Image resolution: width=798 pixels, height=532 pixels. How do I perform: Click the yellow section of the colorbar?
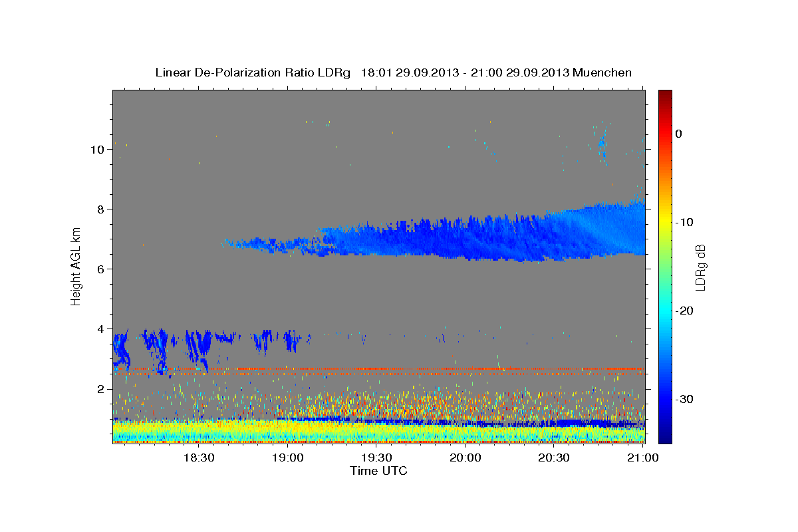pos(665,222)
